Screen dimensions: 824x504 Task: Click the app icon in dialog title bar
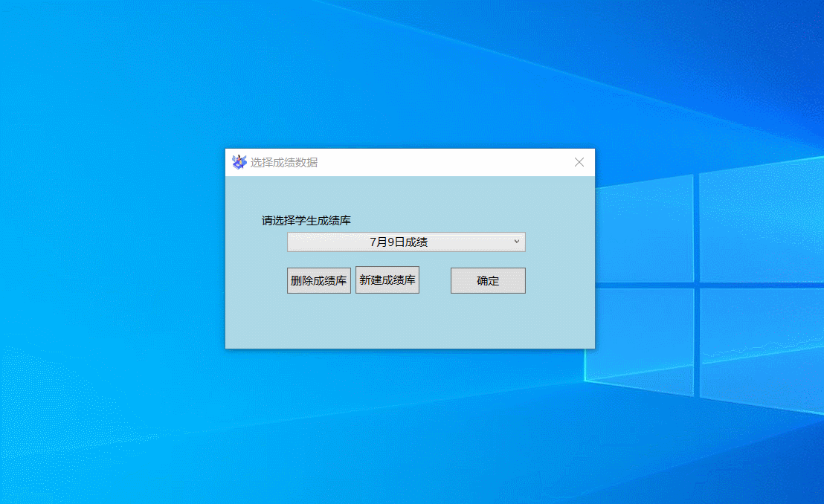pyautogui.click(x=239, y=162)
